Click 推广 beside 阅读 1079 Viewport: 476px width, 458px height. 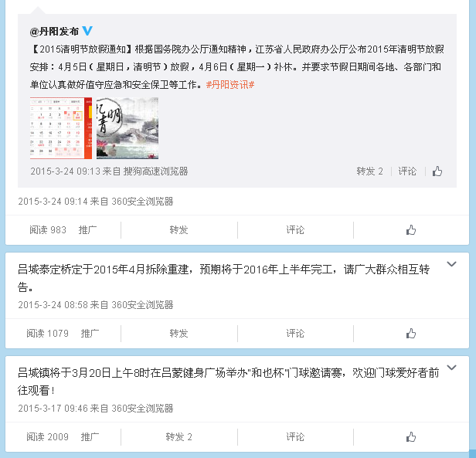(90, 334)
